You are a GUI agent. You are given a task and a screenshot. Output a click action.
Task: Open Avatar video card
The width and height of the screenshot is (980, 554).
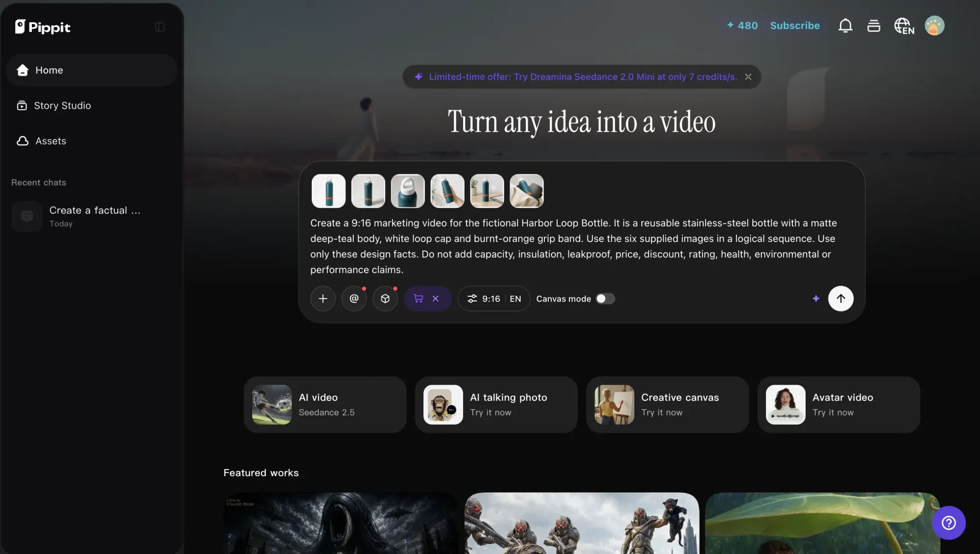pyautogui.click(x=839, y=405)
